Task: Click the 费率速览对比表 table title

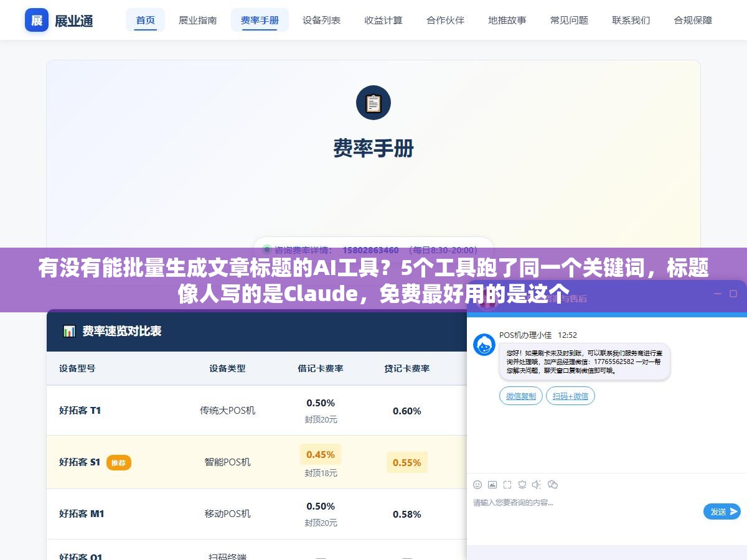Action: point(122,331)
